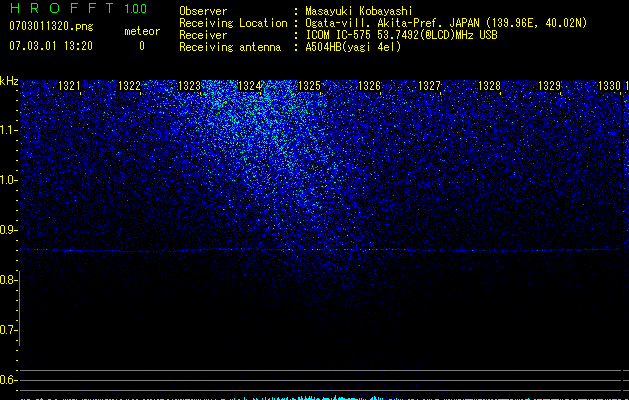629x400 pixels.
Task: Click the horizontal carrier line near 0.86 kHz
Action: pos(321,250)
